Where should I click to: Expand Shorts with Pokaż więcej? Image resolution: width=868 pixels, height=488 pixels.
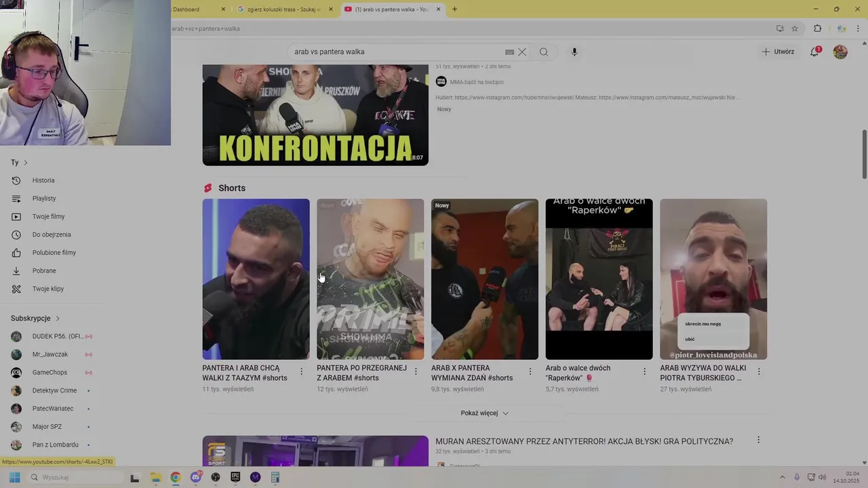pos(484,413)
